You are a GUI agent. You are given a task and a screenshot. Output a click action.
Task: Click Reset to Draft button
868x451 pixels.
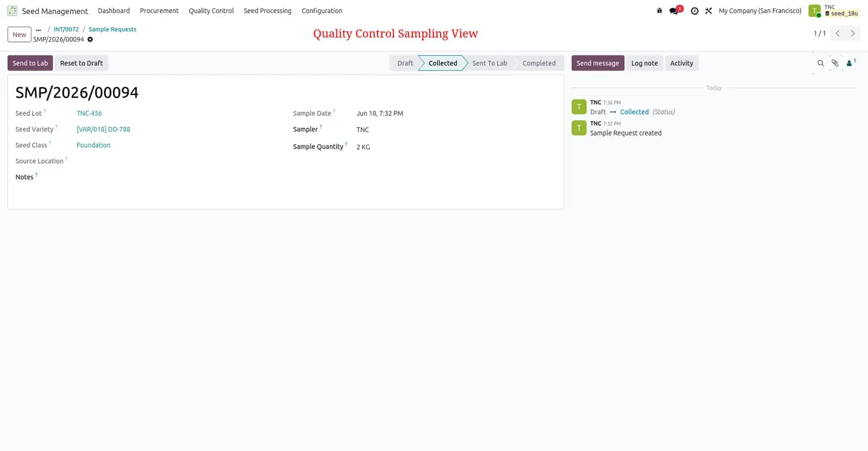coord(81,63)
